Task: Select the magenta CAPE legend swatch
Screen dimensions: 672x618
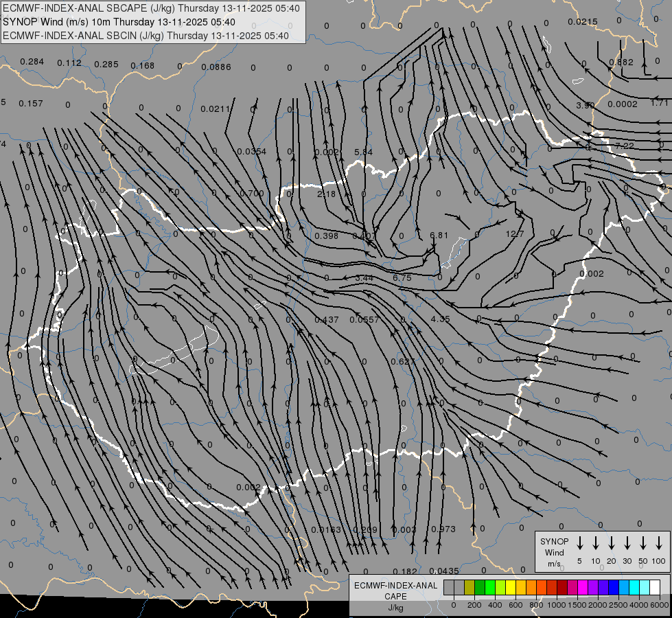Action: click(583, 587)
